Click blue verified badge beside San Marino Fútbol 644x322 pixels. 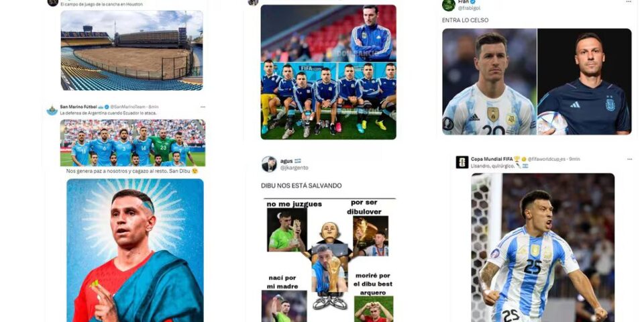pos(107,107)
